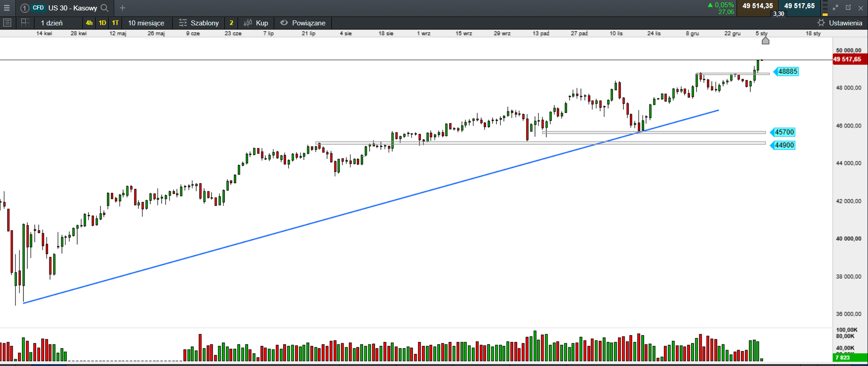Viewport: 868px width, 366px height.
Task: Click the 42 000,00 price axis label
Action: click(x=849, y=201)
